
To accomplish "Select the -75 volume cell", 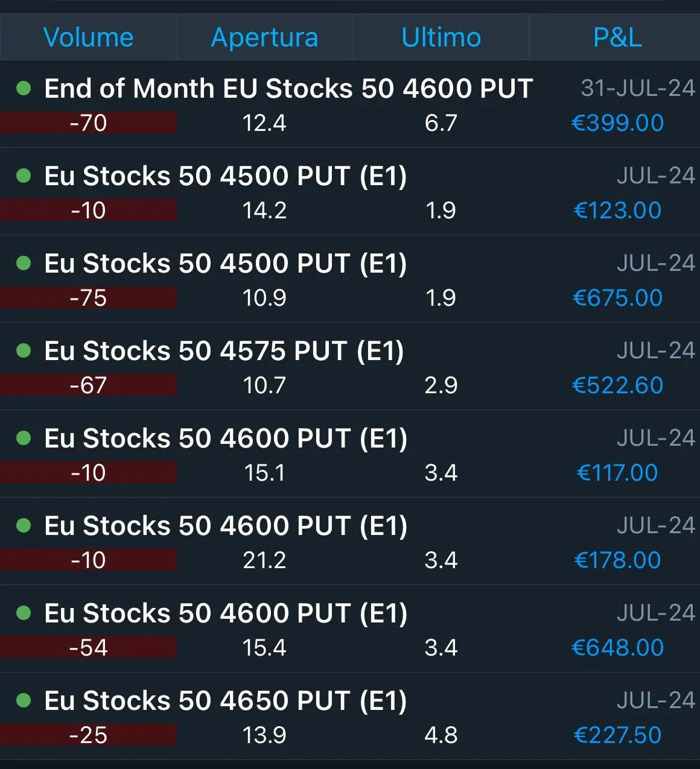I will pos(88,298).
